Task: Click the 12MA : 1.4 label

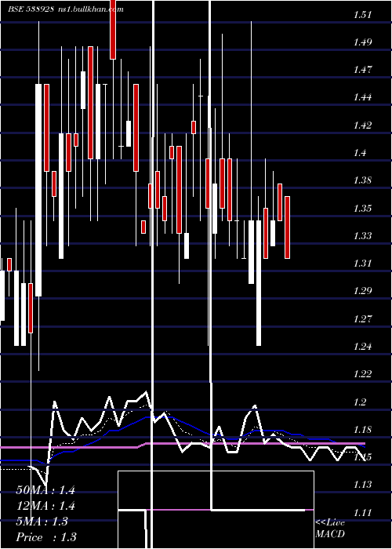Action: pyautogui.click(x=45, y=506)
